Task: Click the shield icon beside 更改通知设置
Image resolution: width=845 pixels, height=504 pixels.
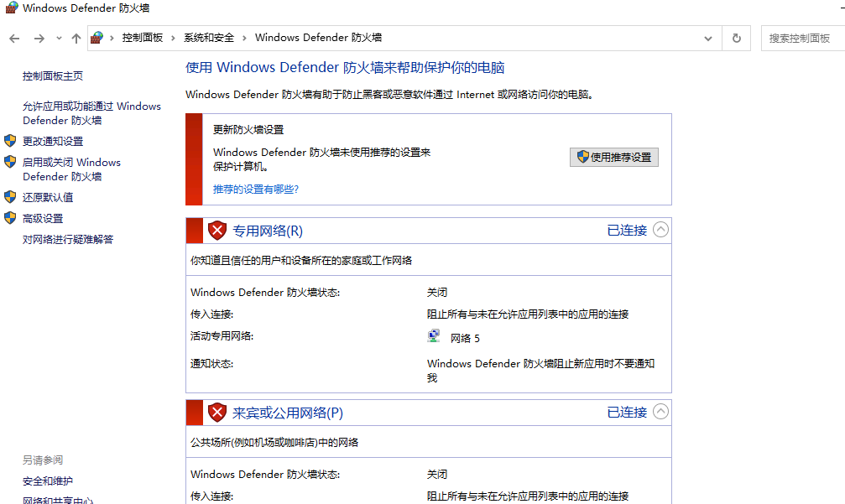Action: [x=10, y=141]
